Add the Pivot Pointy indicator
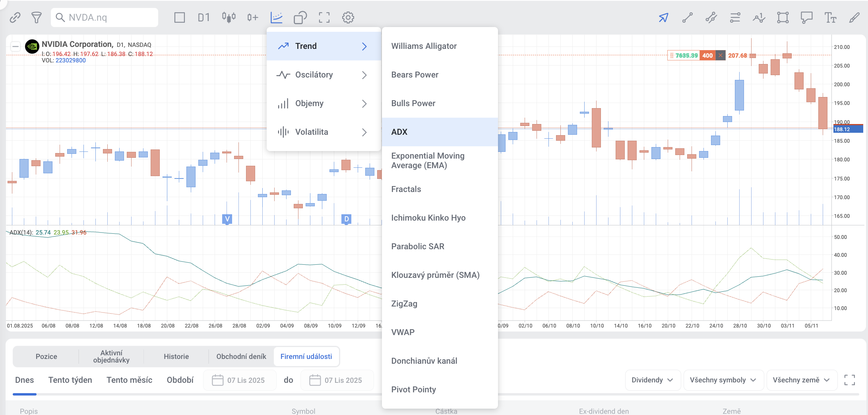This screenshot has width=868, height=415. coord(440,390)
